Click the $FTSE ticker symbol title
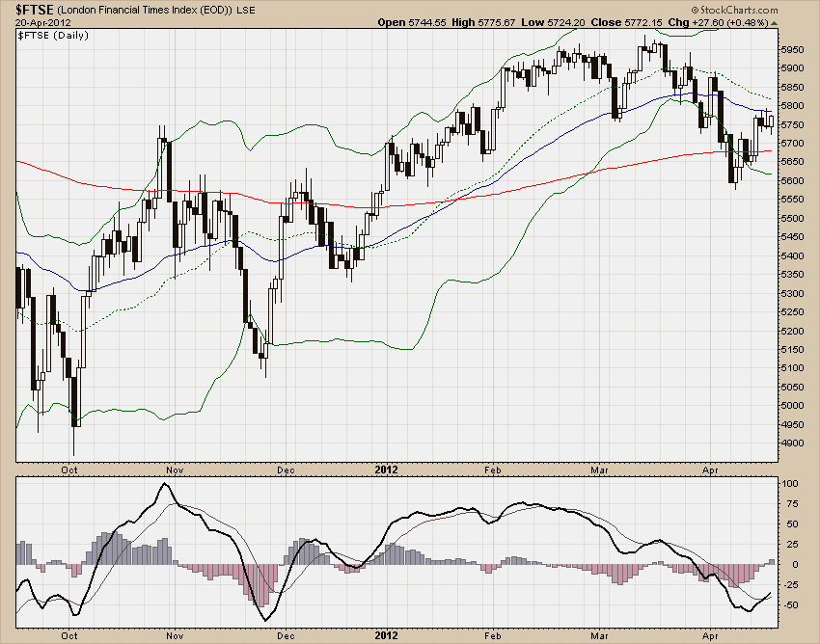Screen dimensions: 820x644 click(x=35, y=10)
